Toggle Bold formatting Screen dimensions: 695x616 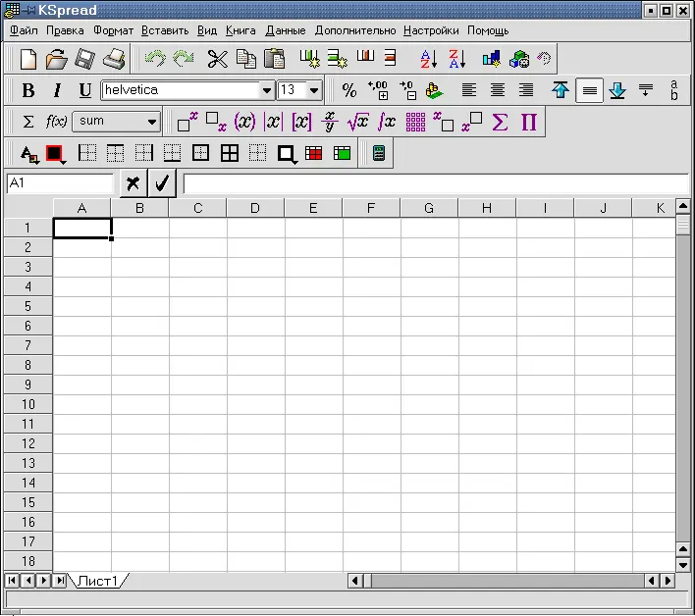tap(28, 90)
